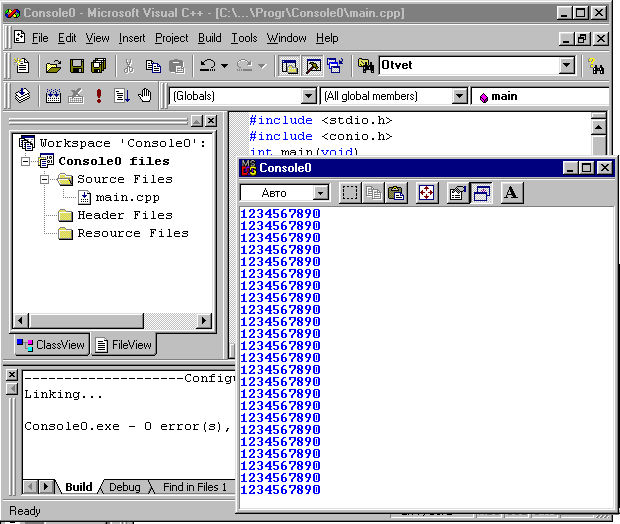Open the Window menu

coord(286,38)
